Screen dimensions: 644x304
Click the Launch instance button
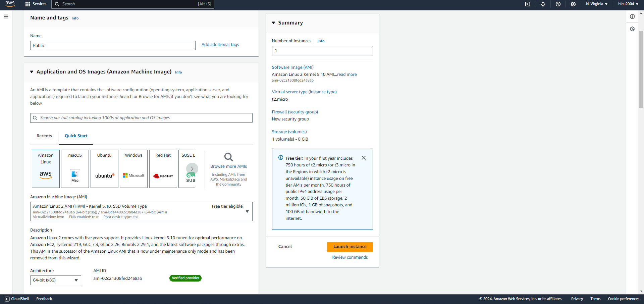click(x=350, y=247)
